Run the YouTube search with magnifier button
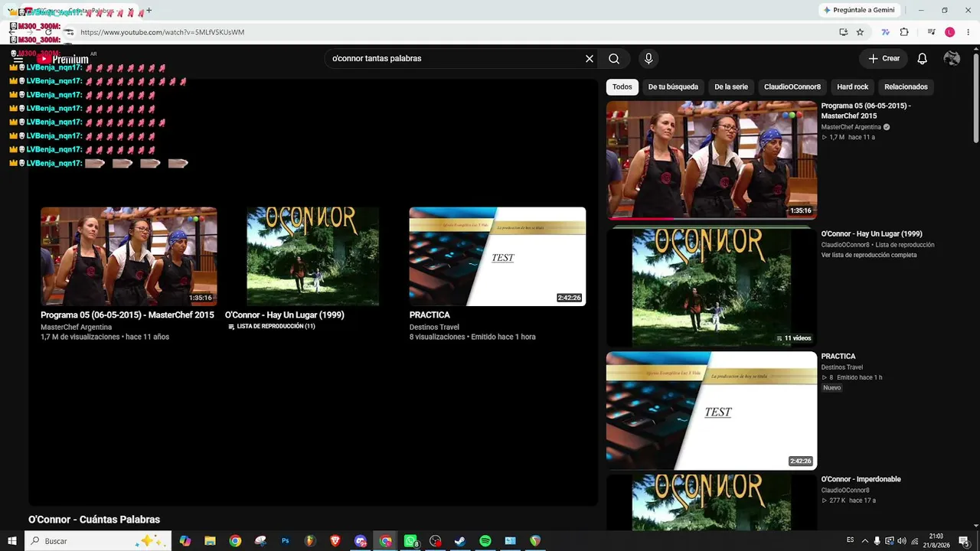 pyautogui.click(x=614, y=59)
